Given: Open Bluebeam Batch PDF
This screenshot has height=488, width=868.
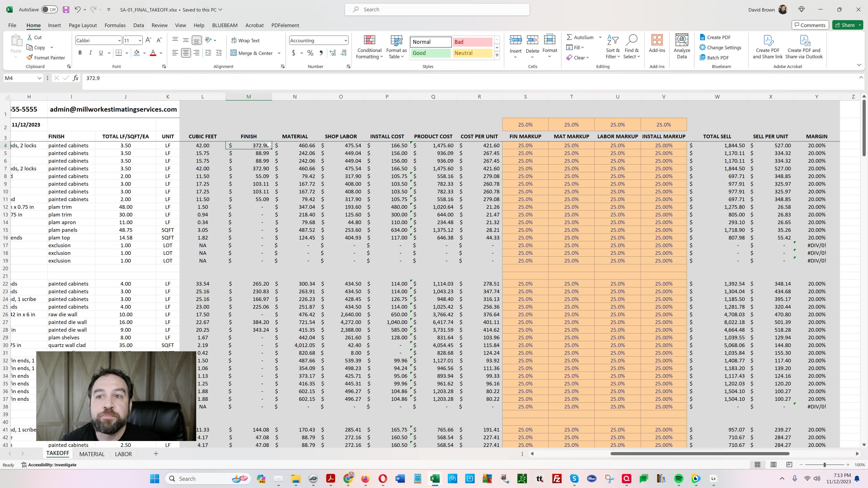Looking at the screenshot, I should (714, 58).
